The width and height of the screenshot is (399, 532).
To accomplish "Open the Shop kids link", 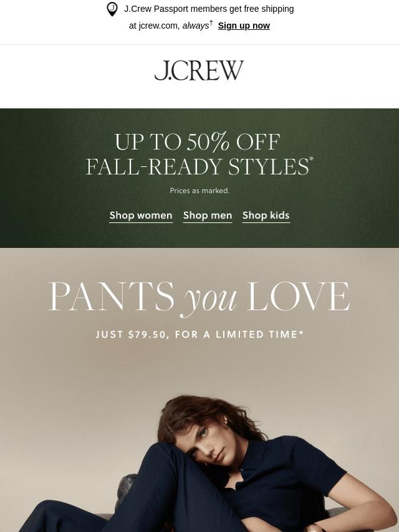I will pyautogui.click(x=266, y=216).
